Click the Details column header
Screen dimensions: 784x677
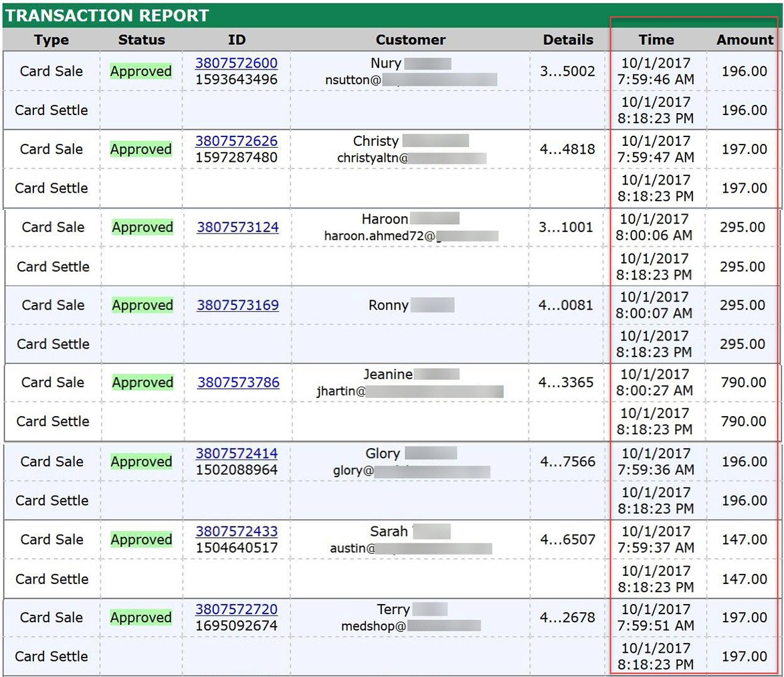tap(568, 40)
